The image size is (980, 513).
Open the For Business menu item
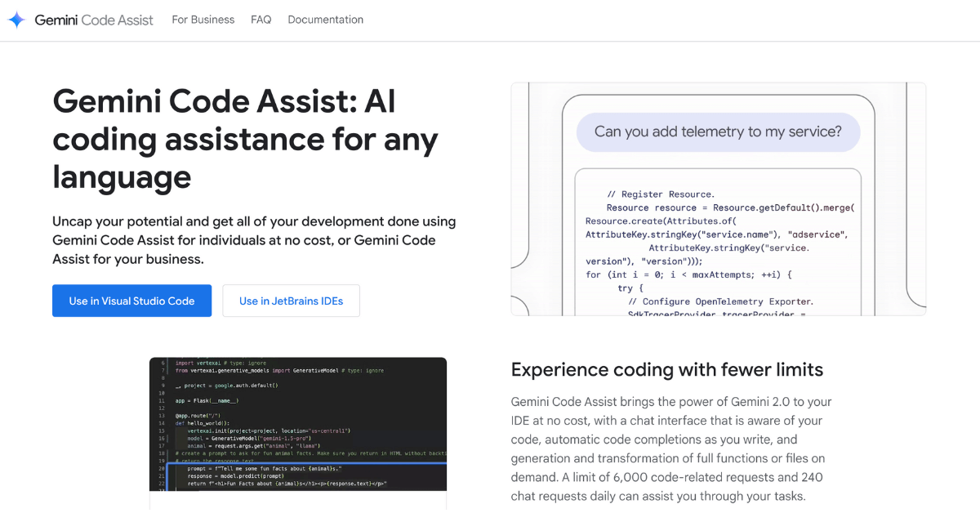point(203,20)
